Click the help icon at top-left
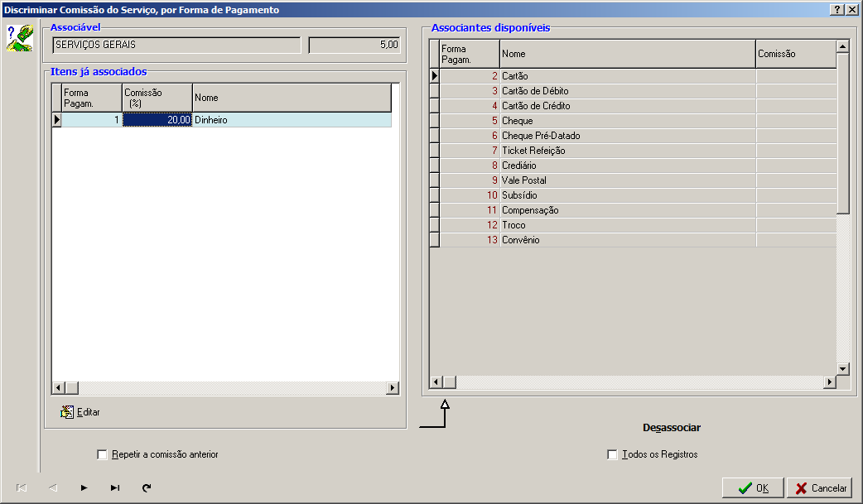The height and width of the screenshot is (504, 863). pos(19,38)
